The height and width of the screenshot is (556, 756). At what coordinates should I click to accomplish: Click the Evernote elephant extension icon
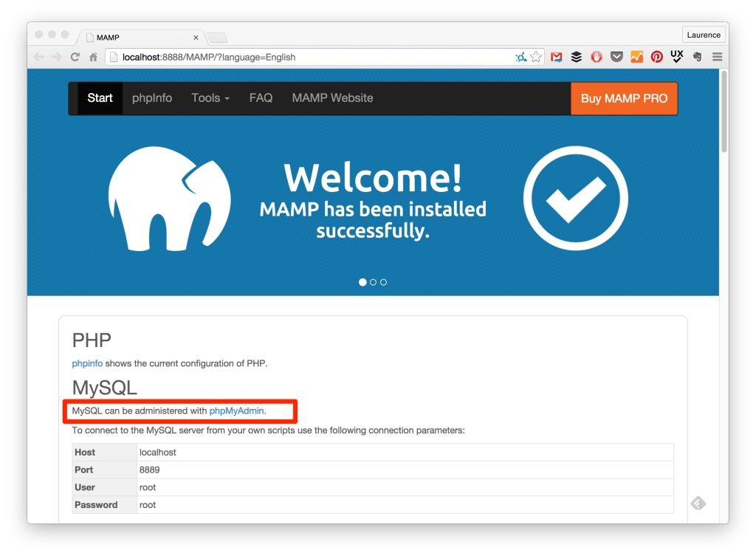pyautogui.click(x=697, y=57)
